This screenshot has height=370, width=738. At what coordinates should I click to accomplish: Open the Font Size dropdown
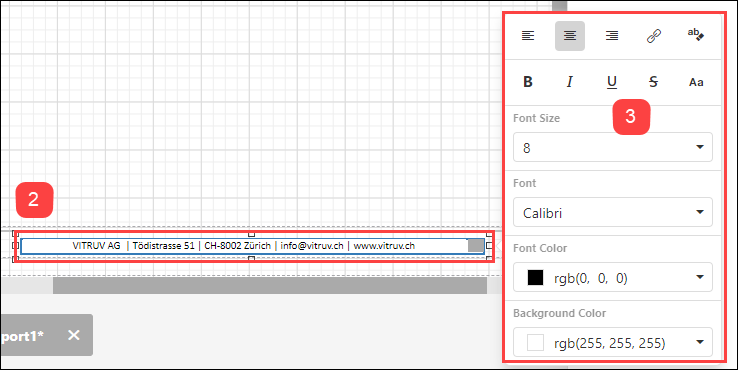pos(613,147)
